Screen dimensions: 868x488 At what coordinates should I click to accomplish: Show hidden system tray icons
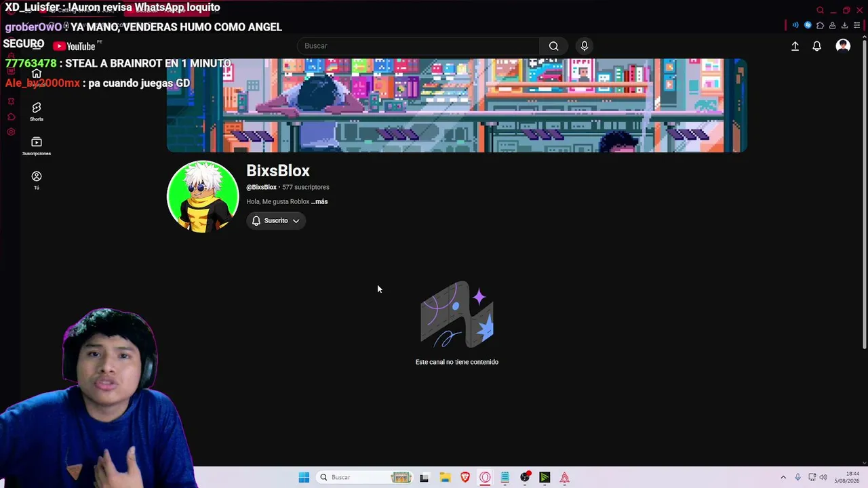pyautogui.click(x=783, y=477)
